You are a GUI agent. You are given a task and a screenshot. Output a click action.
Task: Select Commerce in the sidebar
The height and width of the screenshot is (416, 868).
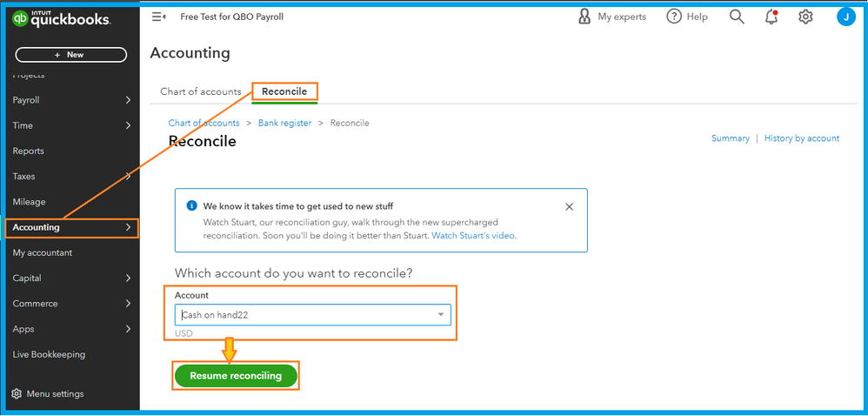(35, 304)
